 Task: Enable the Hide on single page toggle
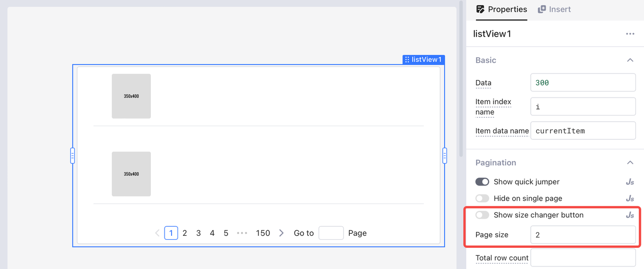(x=482, y=199)
